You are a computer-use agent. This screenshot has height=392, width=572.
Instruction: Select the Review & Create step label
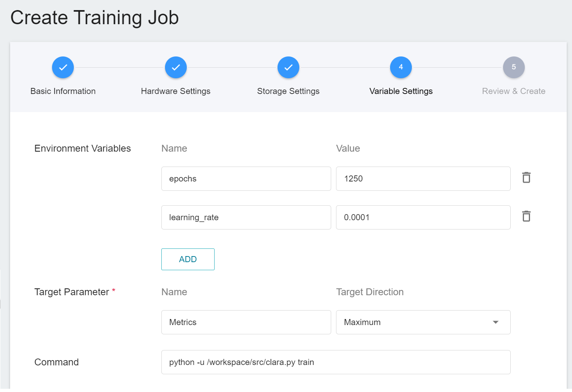point(514,91)
